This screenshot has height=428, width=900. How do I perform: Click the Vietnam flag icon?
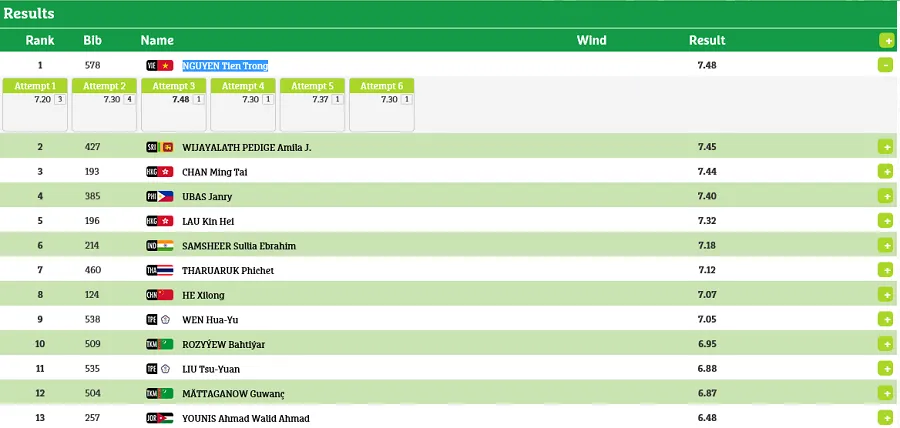click(166, 65)
